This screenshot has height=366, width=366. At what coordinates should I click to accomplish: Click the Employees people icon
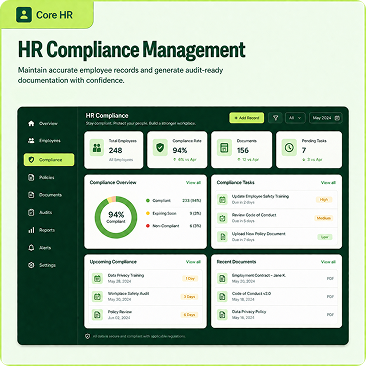pyautogui.click(x=31, y=141)
